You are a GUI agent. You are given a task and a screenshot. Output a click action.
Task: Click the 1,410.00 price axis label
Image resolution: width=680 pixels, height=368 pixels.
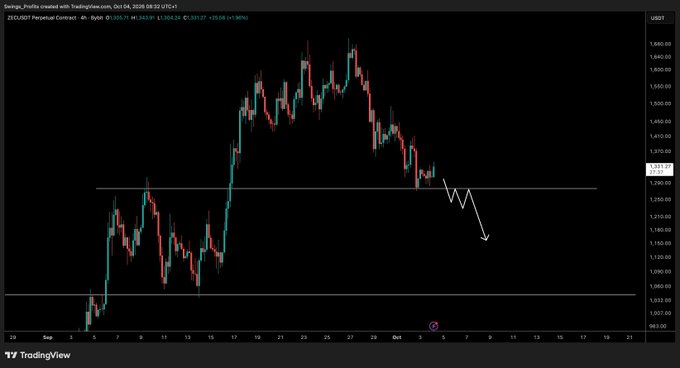coord(660,136)
